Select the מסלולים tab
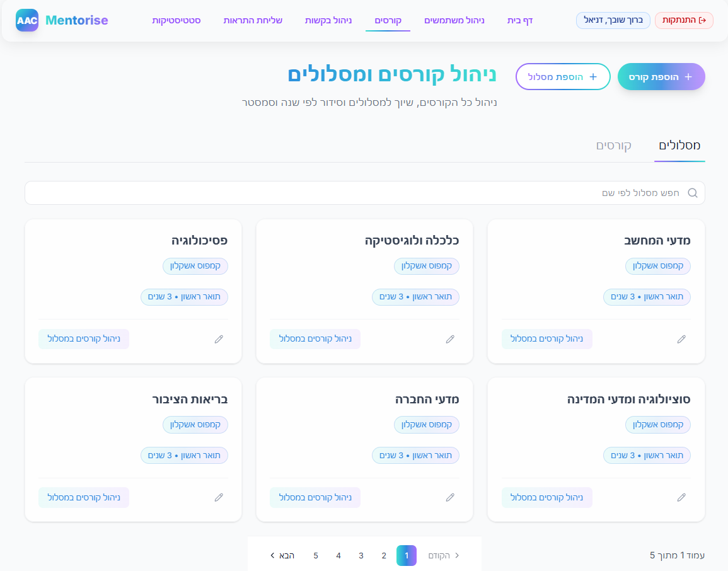Viewport: 728px width, 571px height. tap(679, 146)
